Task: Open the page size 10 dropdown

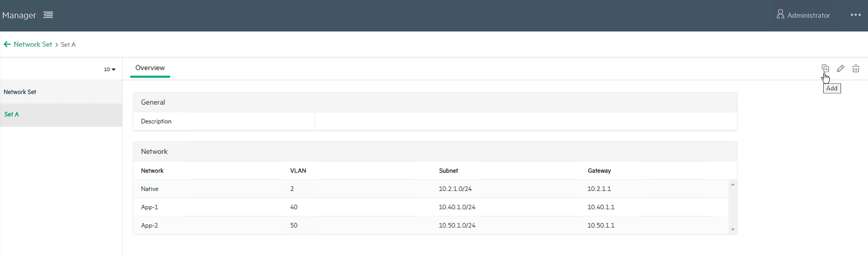Action: coord(110,69)
